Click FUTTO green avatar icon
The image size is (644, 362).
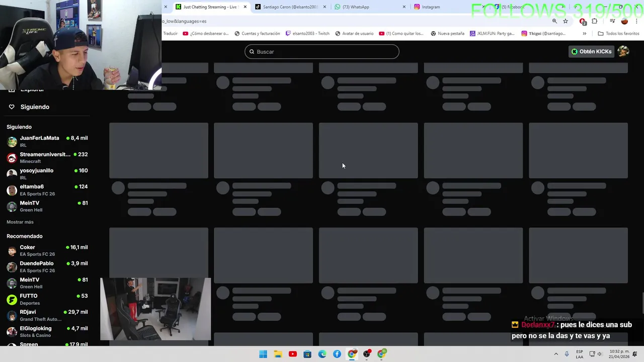[12, 300]
